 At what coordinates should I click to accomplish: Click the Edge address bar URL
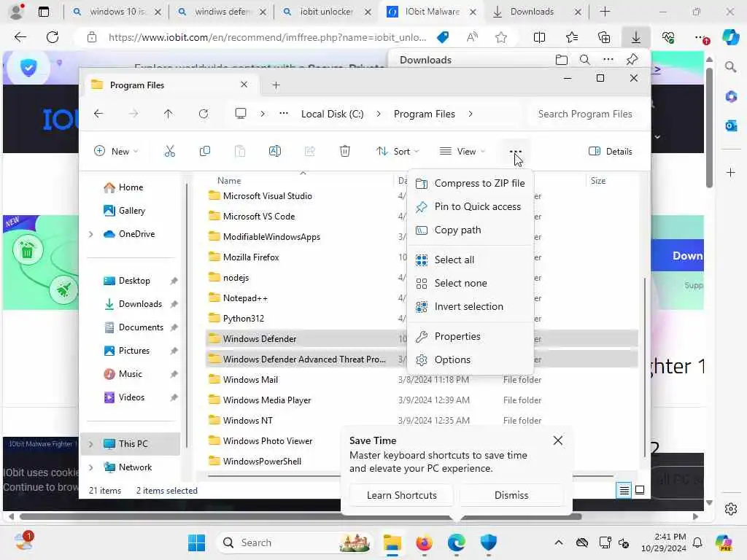(x=267, y=37)
